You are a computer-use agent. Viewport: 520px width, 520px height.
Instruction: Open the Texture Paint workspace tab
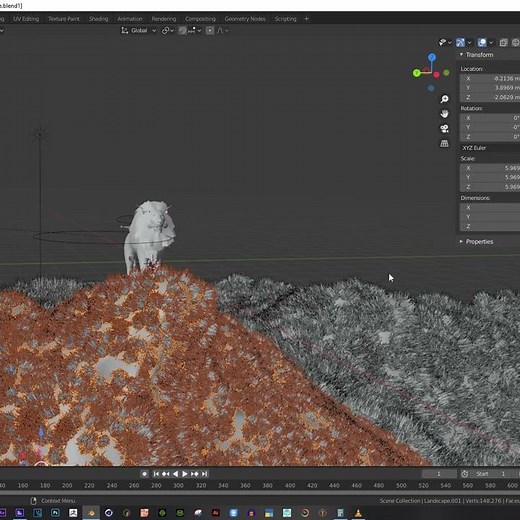pyautogui.click(x=64, y=19)
